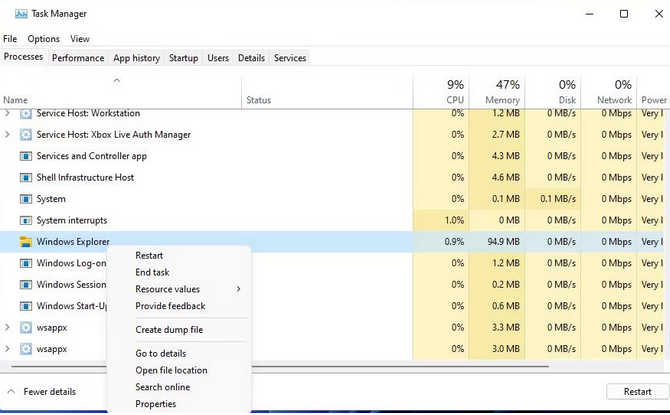Choose End task in context menu
The image size is (670, 415).
tap(152, 272)
